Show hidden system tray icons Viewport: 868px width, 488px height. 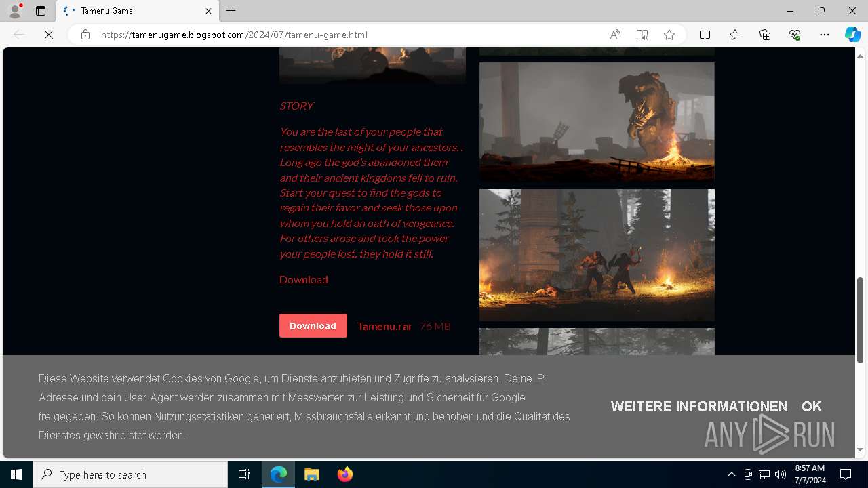[731, 474]
